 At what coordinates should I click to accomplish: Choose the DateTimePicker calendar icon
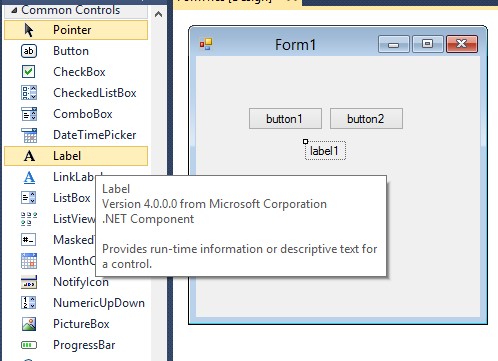tap(29, 135)
